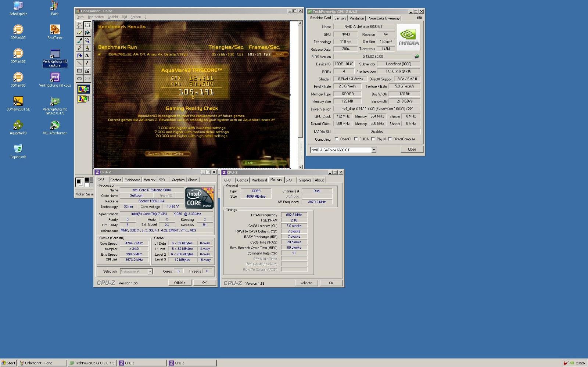
Task: Click foreground/background color indicator in Paint
Action: 79,182
